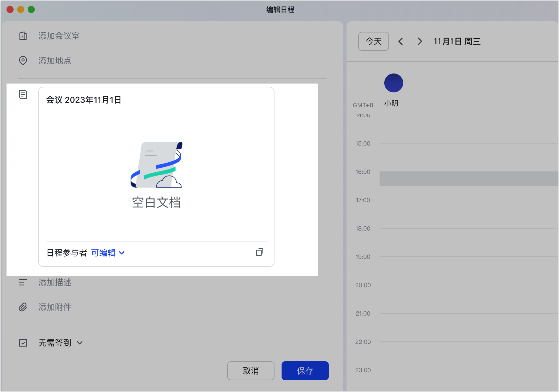
Task: Click the 添加描述 description field
Action: coord(55,282)
